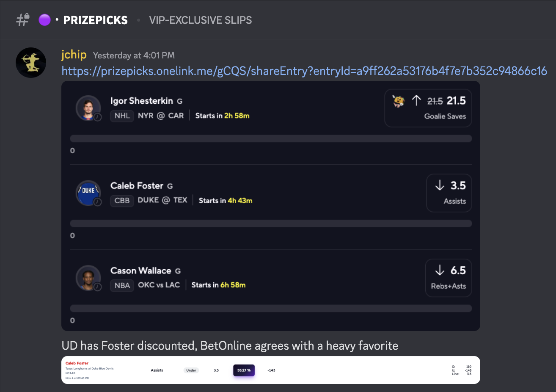This screenshot has height=392, width=556.
Task: Click the purple circle emoji in header
Action: (44, 20)
